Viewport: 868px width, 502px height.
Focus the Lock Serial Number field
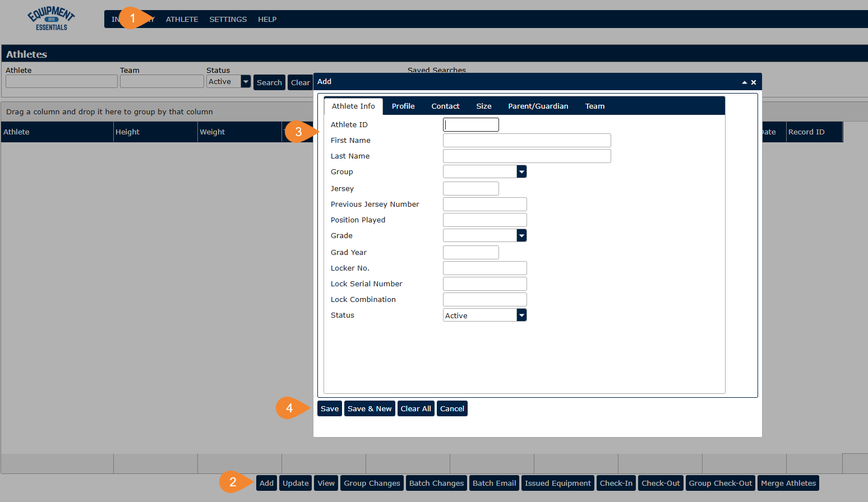[x=485, y=283]
